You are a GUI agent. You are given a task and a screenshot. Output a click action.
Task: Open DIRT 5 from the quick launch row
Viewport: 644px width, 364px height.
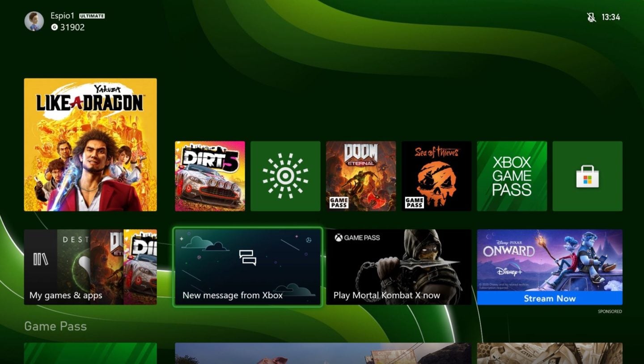click(x=210, y=176)
